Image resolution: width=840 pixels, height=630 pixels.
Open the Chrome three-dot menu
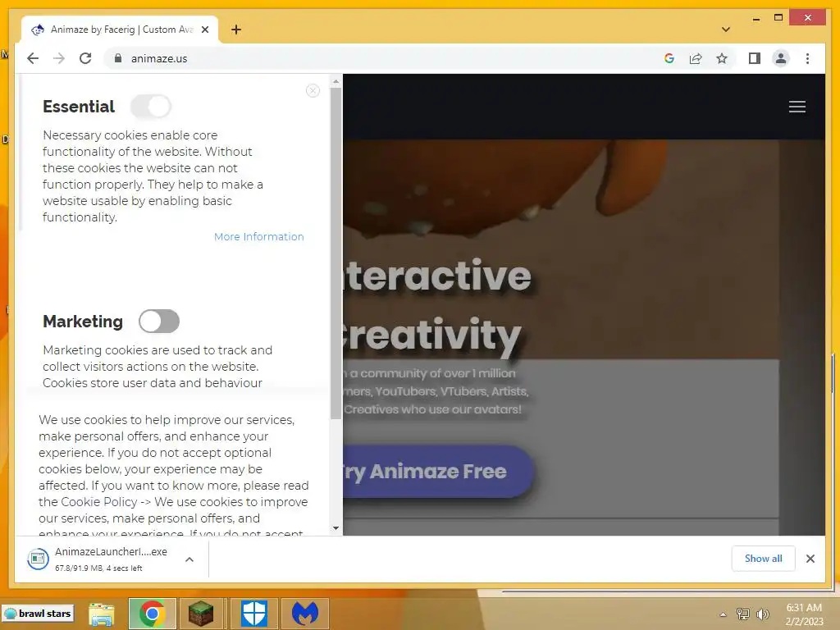(807, 58)
